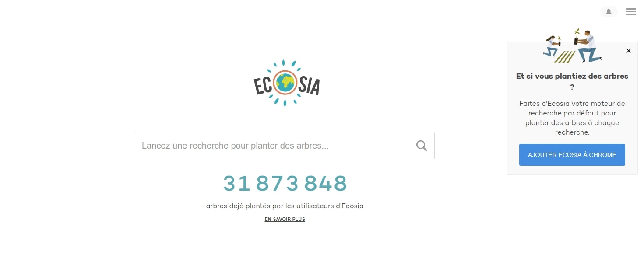Viewport: 644px width, 258px height.
Task: Close the plant-trees popup card
Action: 629,51
